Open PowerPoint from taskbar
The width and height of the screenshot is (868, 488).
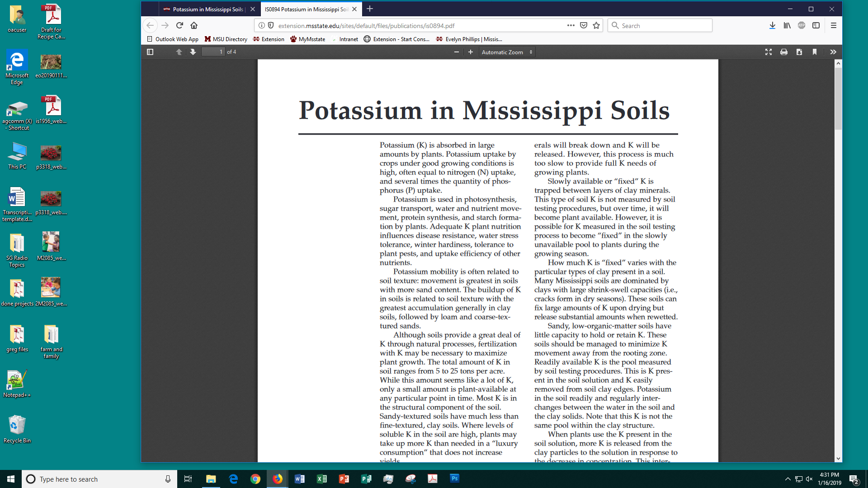pos(344,479)
